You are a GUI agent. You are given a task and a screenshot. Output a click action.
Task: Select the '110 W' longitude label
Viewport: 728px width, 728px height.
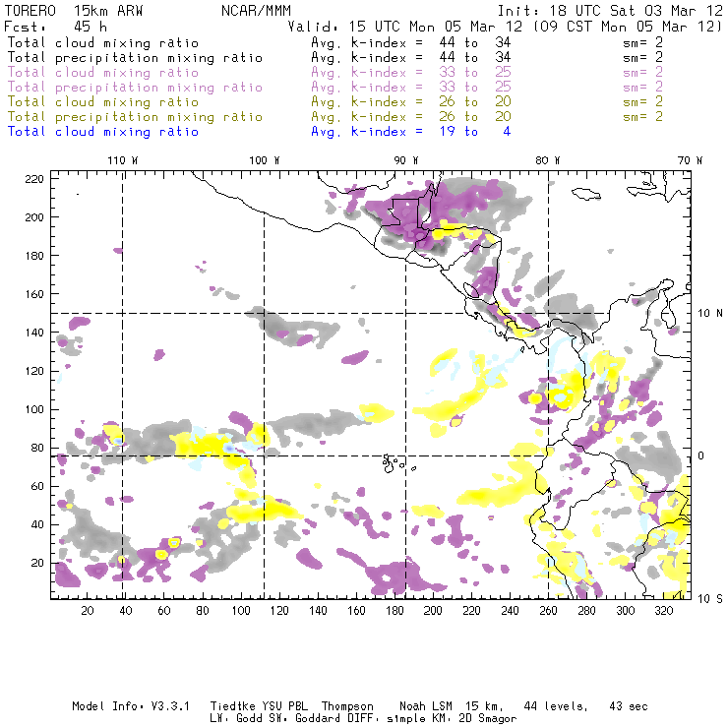123,160
